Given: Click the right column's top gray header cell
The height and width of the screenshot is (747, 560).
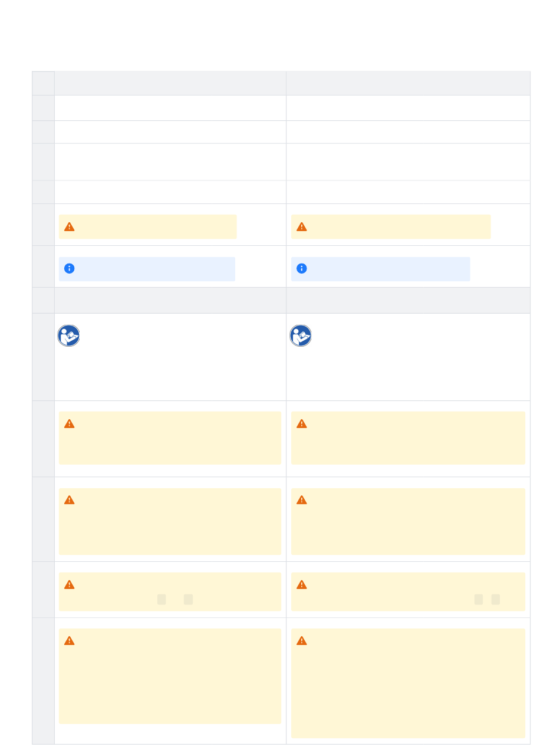Looking at the screenshot, I should click(408, 83).
